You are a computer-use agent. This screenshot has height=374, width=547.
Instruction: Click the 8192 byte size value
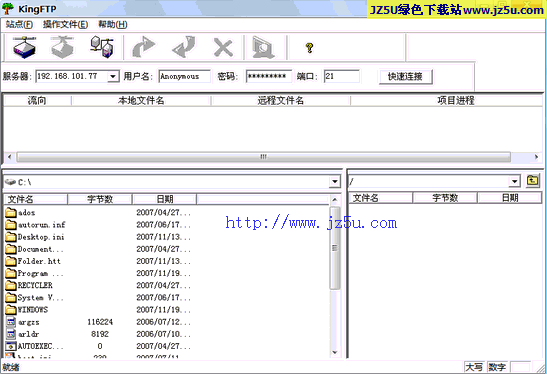coord(100,334)
